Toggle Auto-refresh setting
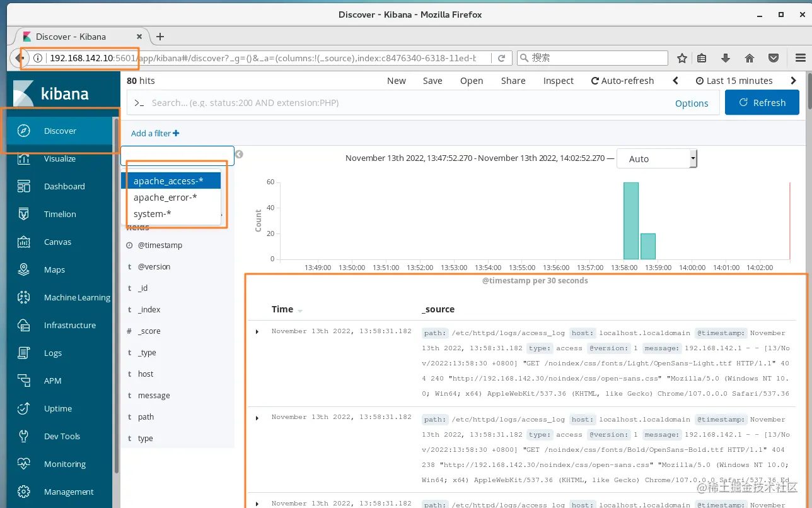The width and height of the screenshot is (812, 508). [623, 81]
